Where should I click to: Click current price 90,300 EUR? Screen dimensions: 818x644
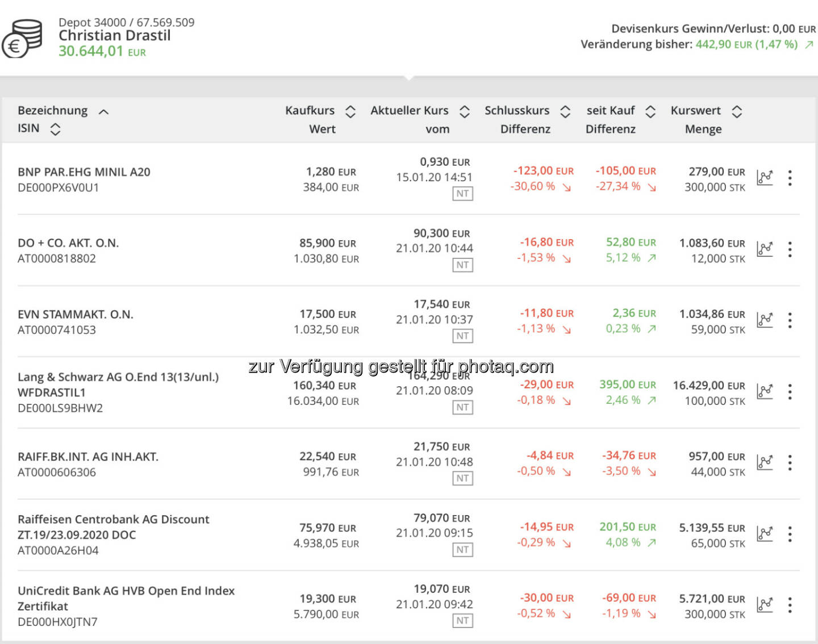tap(442, 233)
